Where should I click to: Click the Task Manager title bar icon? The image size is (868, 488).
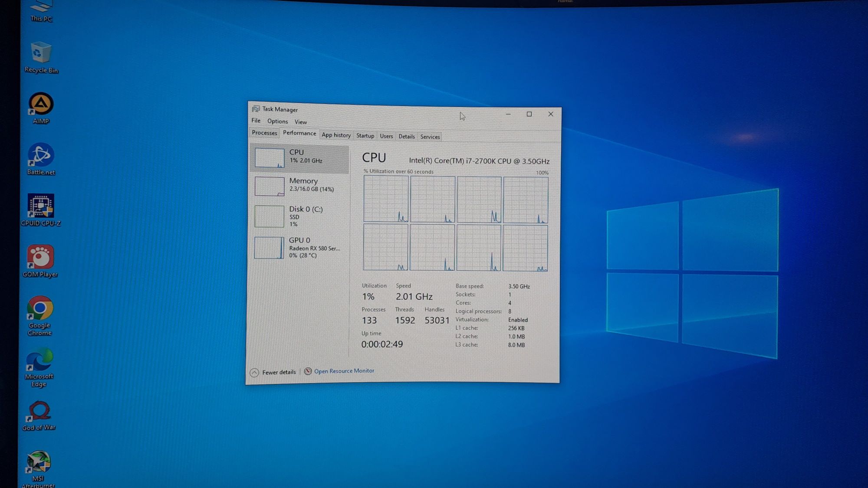[x=256, y=108]
